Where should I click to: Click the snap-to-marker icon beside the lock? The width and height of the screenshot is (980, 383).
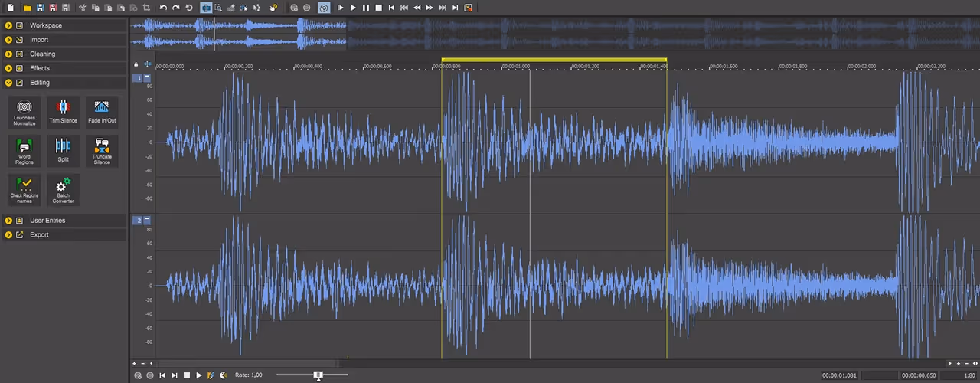(x=147, y=64)
